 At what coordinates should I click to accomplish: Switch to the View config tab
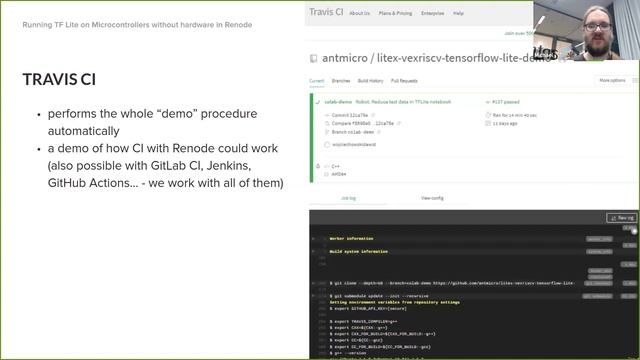pyautogui.click(x=432, y=198)
